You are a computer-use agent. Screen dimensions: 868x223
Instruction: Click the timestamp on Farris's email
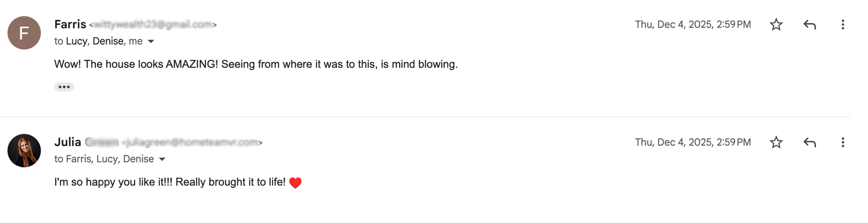pyautogui.click(x=693, y=24)
